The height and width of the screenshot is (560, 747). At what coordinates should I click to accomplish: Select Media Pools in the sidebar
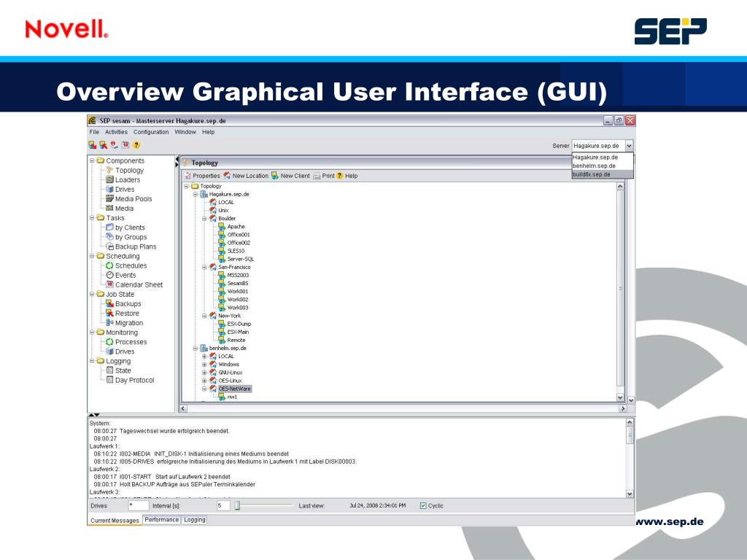pyautogui.click(x=133, y=199)
